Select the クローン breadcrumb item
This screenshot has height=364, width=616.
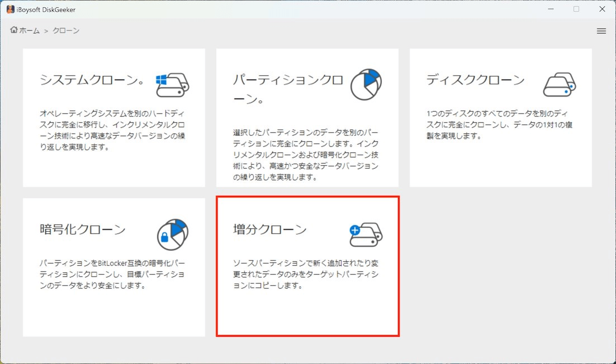tap(66, 31)
